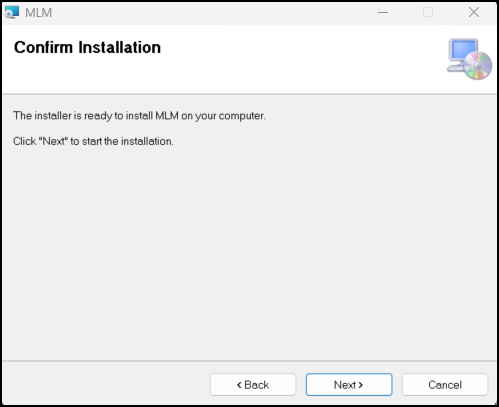Click the MLM window title text
This screenshot has width=499, height=407.
[39, 13]
